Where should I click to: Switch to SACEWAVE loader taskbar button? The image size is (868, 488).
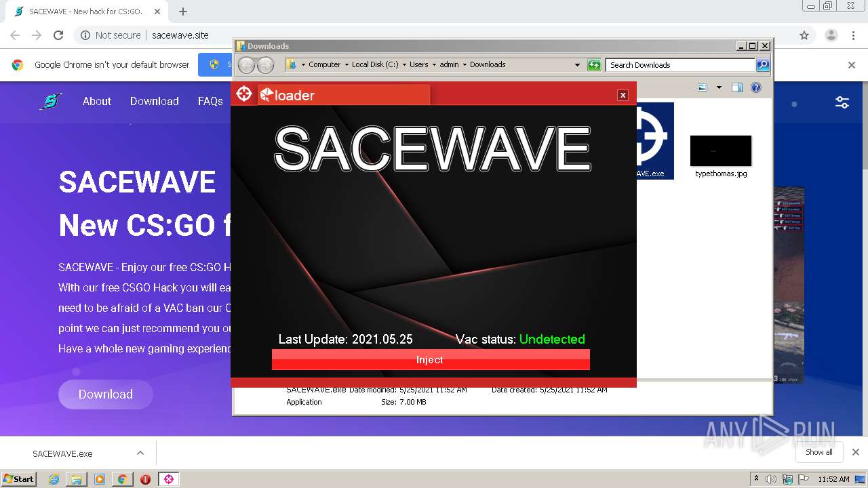[169, 479]
